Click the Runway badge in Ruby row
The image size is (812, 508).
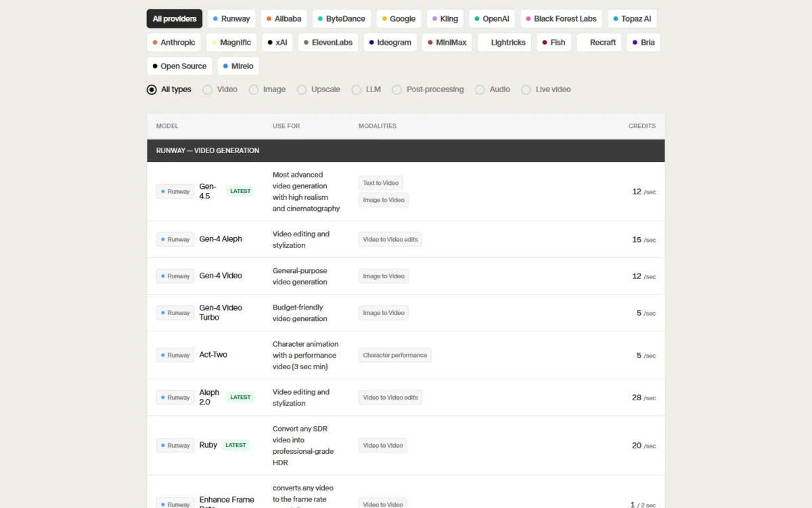coord(175,446)
